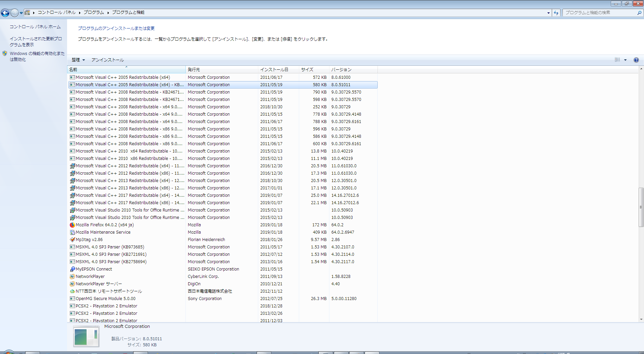Select Mozilla Maintenance Service icon
Viewport: 644px width, 354px height.
[72, 232]
